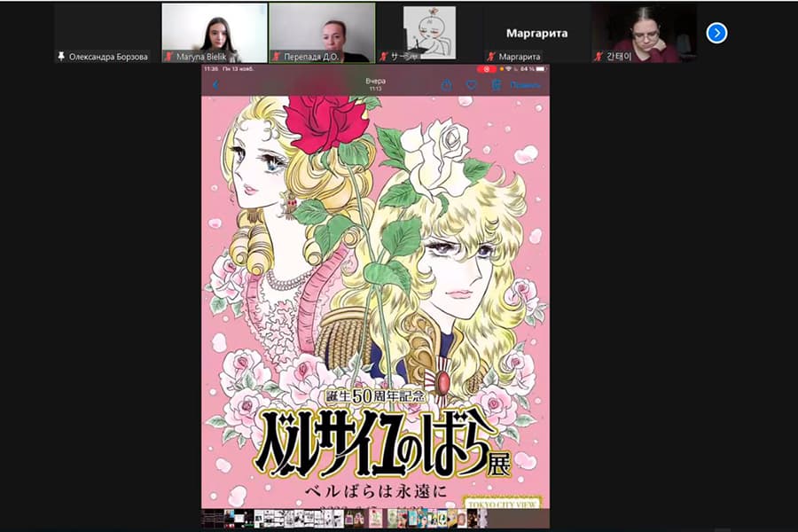
Task: Select Перепадя Д.О. video tile
Action: pyautogui.click(x=322, y=33)
